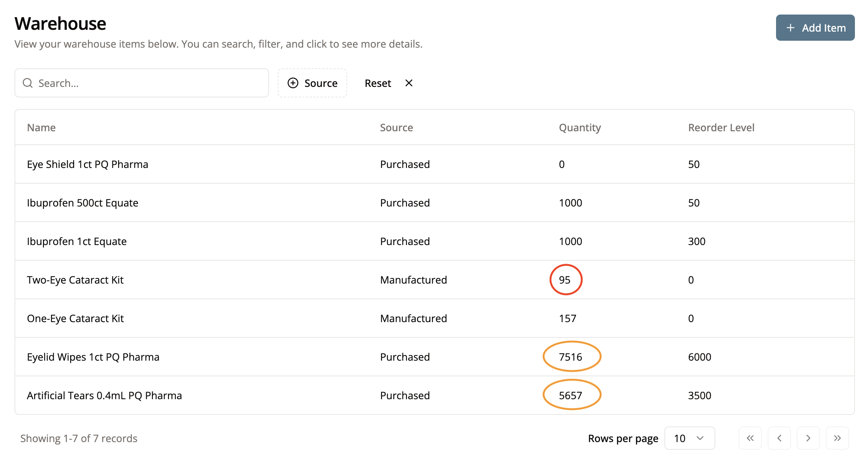Click the Reorder Level column header

(x=721, y=128)
